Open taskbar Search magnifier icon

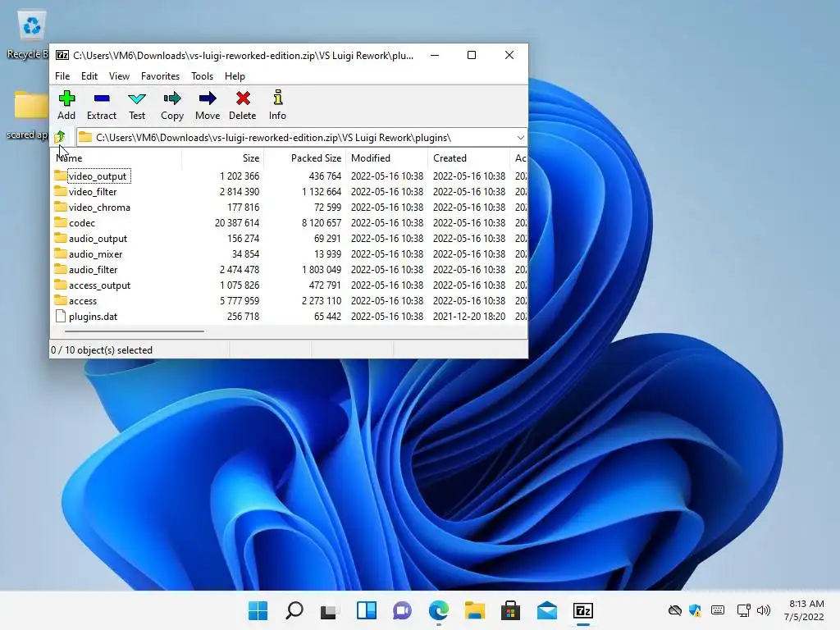(x=294, y=610)
